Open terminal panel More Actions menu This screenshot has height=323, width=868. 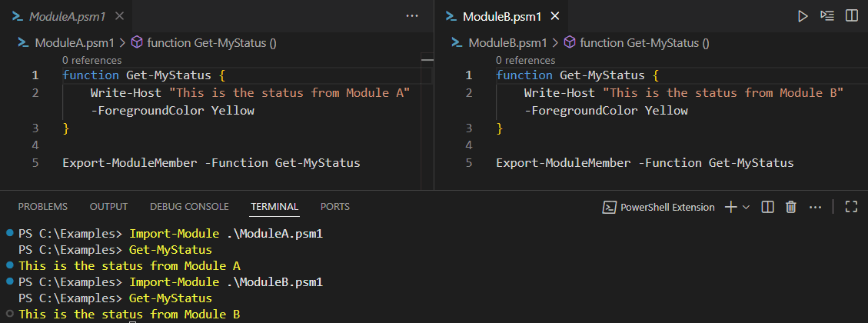[815, 207]
